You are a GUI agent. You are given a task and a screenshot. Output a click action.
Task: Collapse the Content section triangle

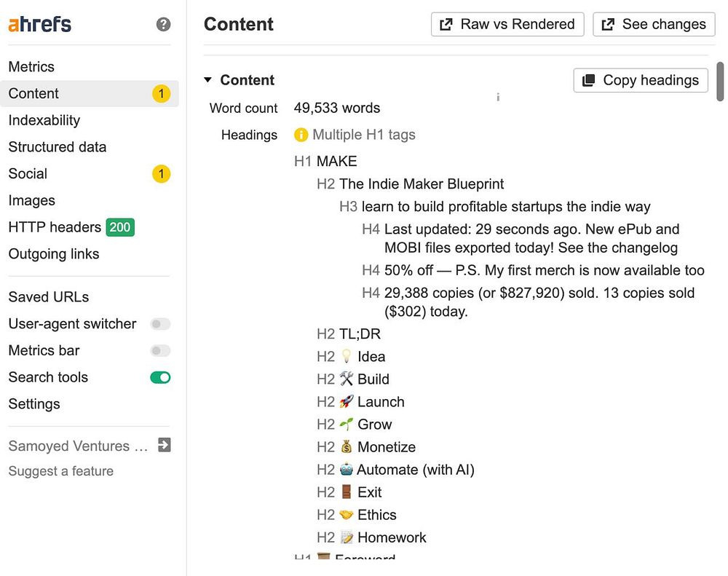point(207,80)
